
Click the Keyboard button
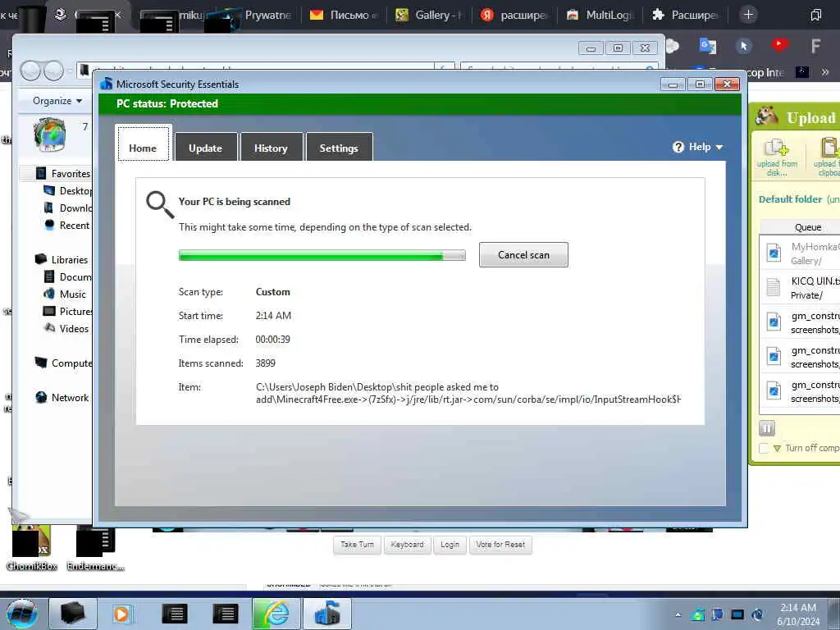[x=407, y=545]
